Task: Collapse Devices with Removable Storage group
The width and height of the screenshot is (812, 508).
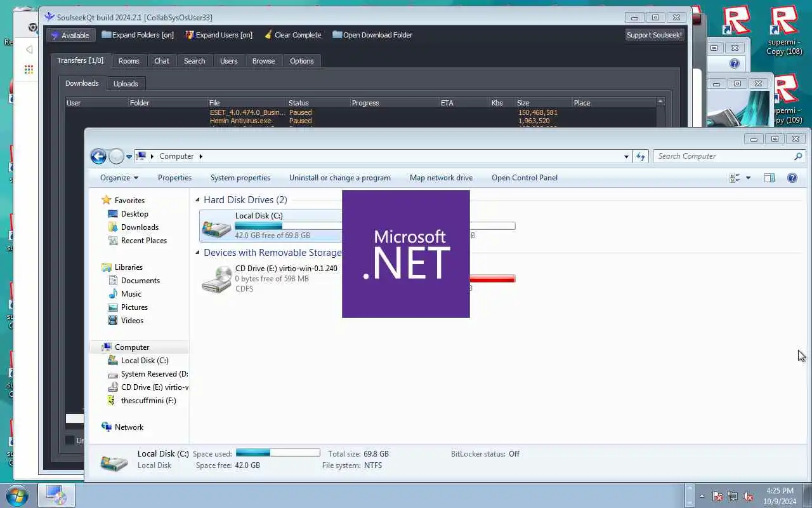Action: coord(197,253)
